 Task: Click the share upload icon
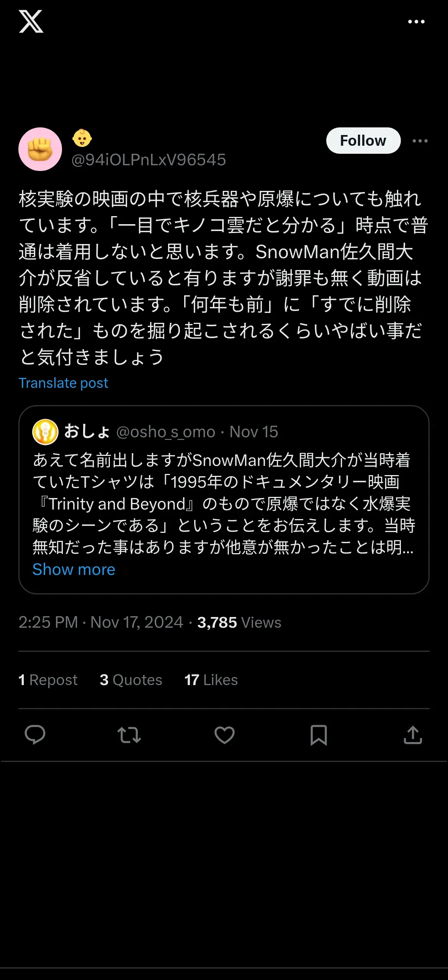(x=413, y=735)
